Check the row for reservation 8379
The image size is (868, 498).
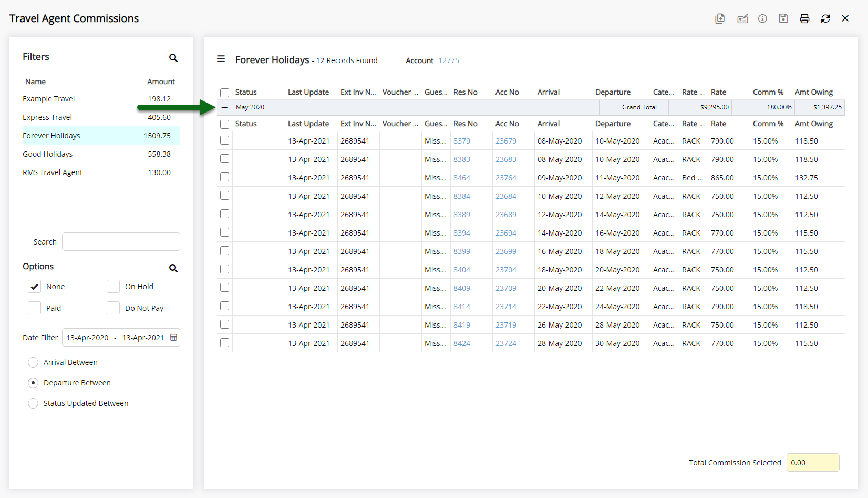[x=225, y=140]
